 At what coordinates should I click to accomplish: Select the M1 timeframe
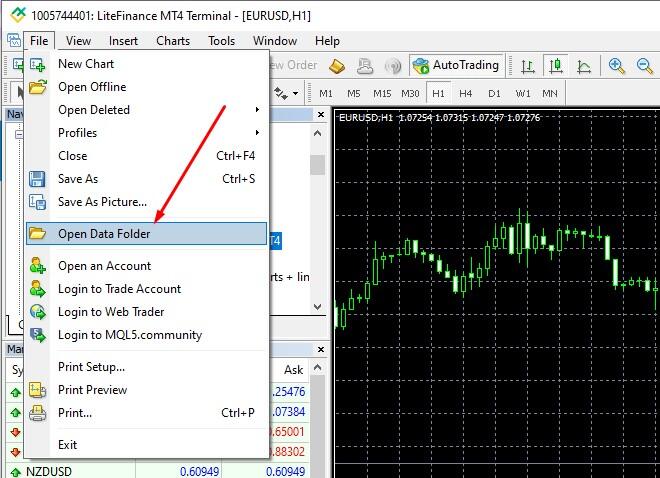coord(326,93)
